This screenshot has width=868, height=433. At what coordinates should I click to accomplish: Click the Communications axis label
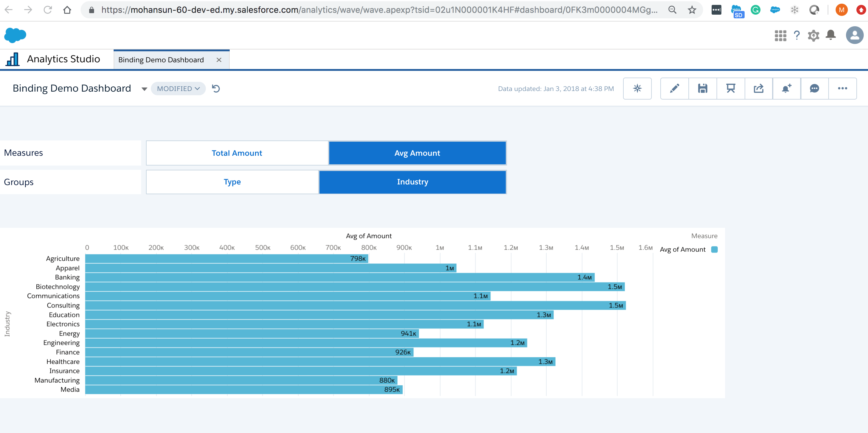click(x=53, y=296)
